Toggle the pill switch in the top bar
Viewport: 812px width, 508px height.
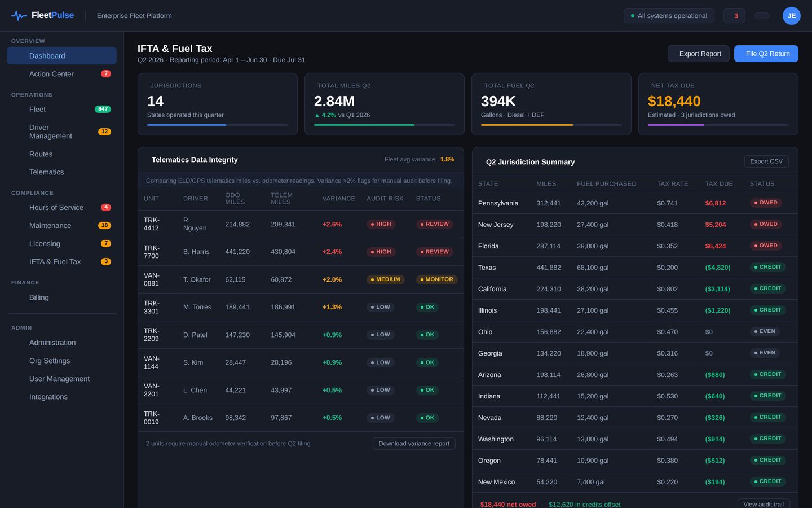(x=762, y=16)
